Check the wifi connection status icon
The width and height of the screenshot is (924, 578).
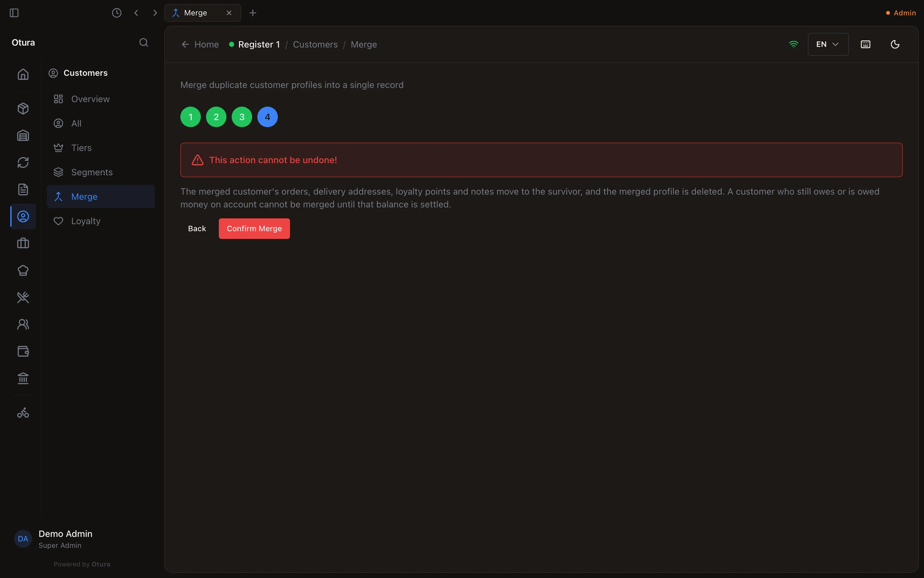[793, 44]
